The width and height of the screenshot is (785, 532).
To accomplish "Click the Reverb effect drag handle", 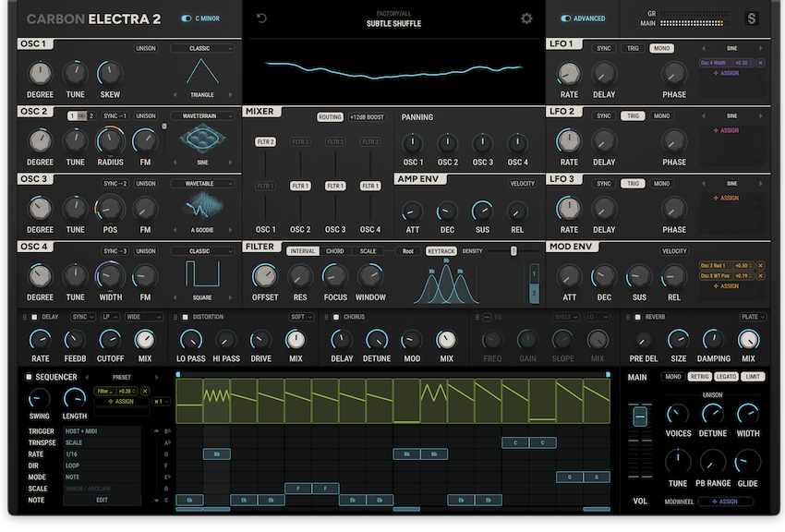I will click(x=628, y=318).
